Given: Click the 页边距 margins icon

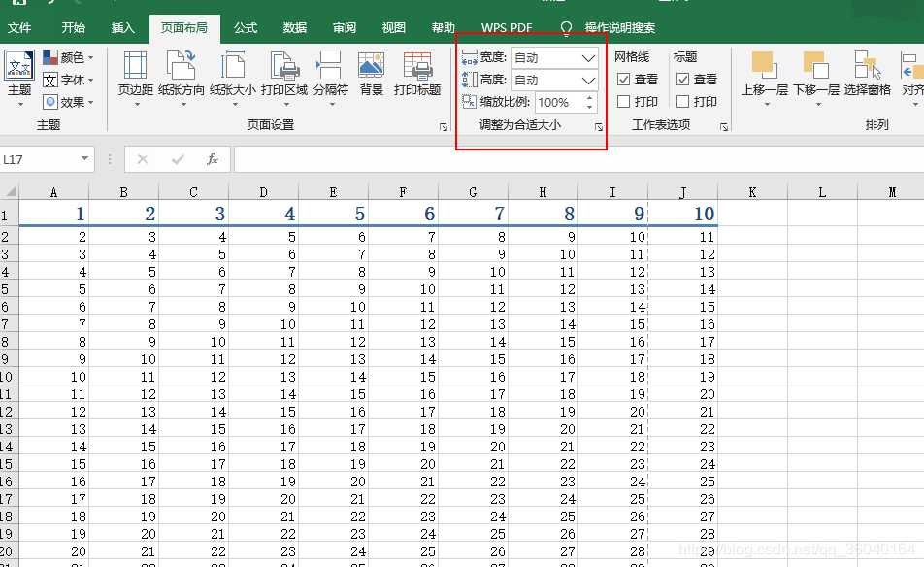Looking at the screenshot, I should tap(136, 65).
